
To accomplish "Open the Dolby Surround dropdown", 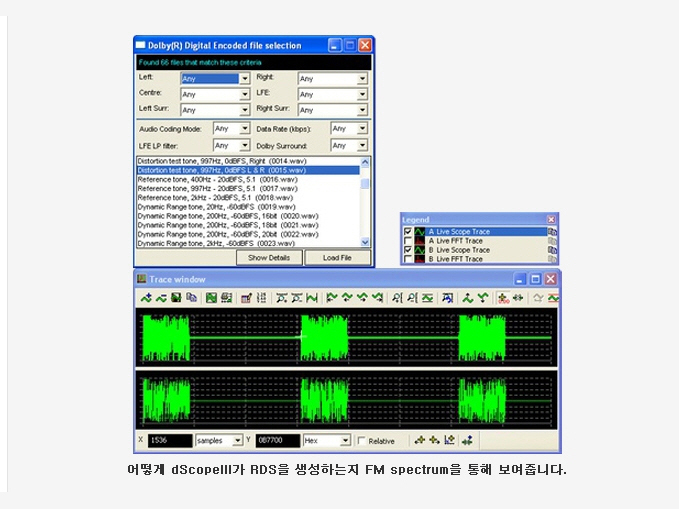I will 362,145.
